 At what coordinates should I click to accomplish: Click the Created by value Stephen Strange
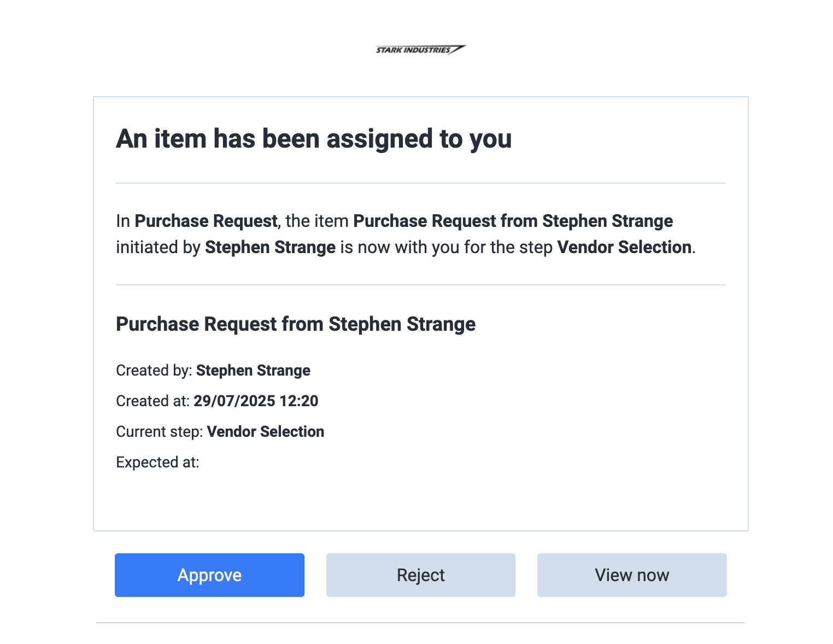click(x=253, y=371)
